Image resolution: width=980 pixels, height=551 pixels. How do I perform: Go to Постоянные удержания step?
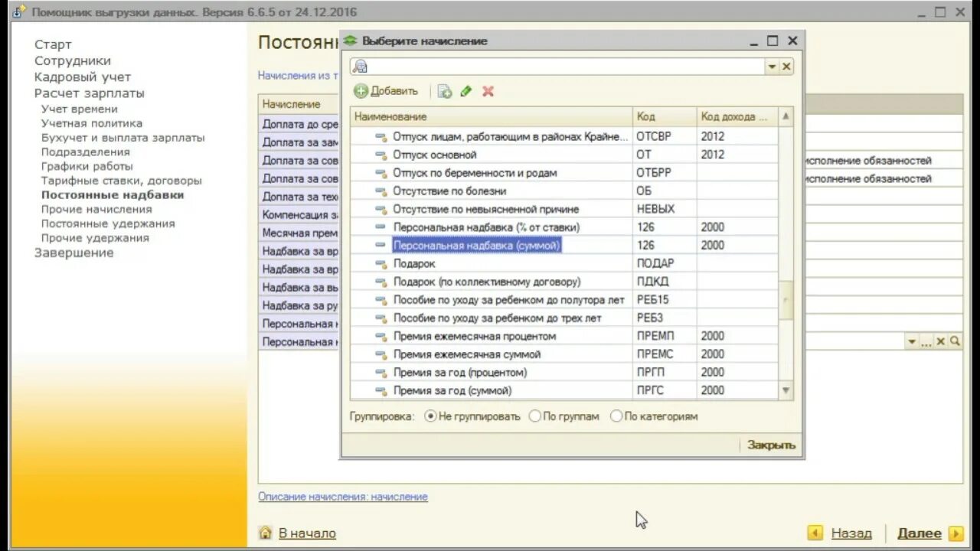(x=108, y=223)
